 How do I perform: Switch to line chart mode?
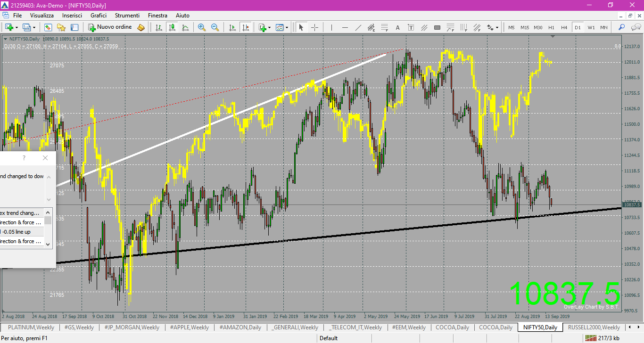185,27
